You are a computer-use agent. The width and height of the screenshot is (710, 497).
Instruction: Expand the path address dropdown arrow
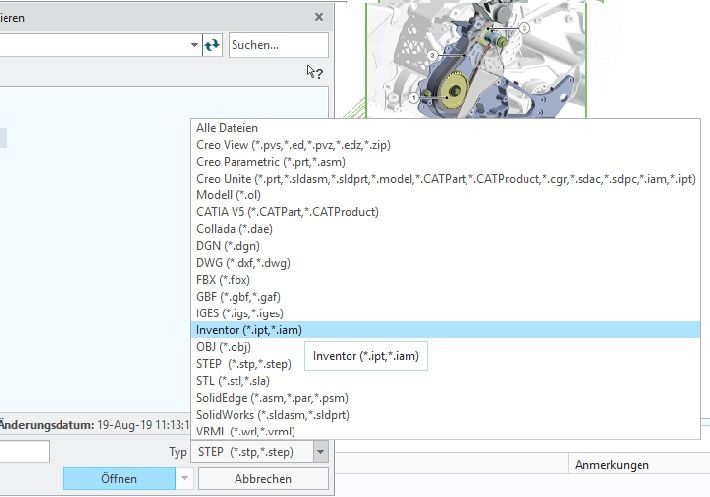pyautogui.click(x=194, y=45)
